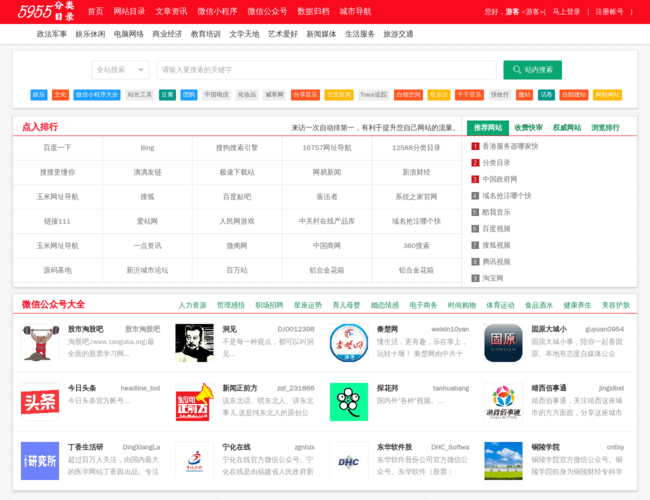650x500 pixels.
Task: Open 中关村在线产品库 link
Action: point(327,221)
